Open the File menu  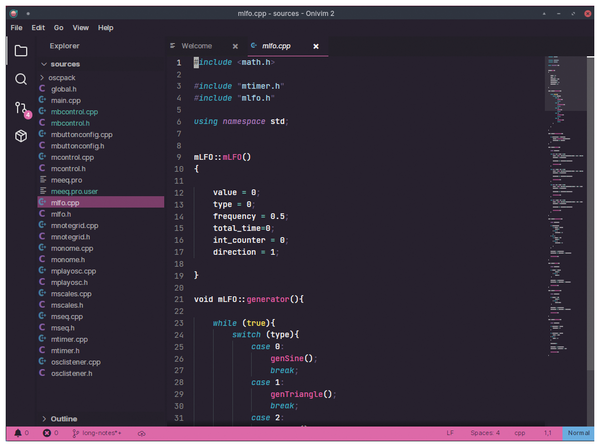[x=16, y=28]
